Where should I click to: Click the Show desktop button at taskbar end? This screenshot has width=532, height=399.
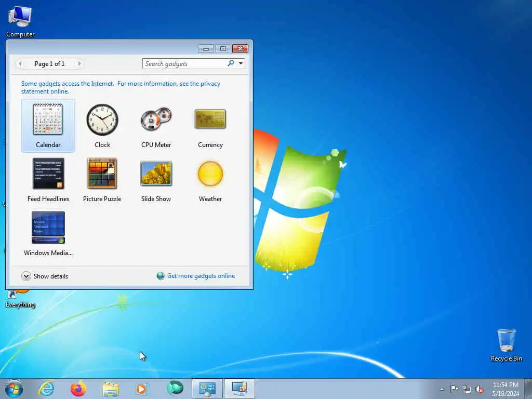coord(528,389)
